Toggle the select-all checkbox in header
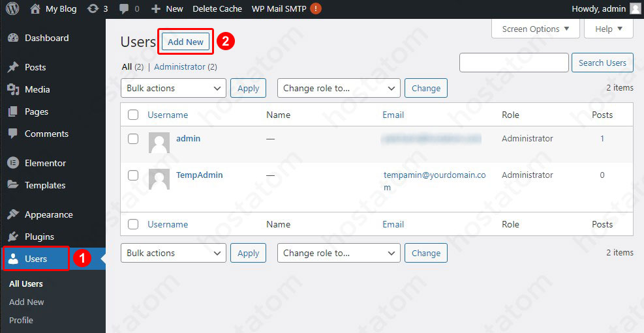 (x=133, y=115)
